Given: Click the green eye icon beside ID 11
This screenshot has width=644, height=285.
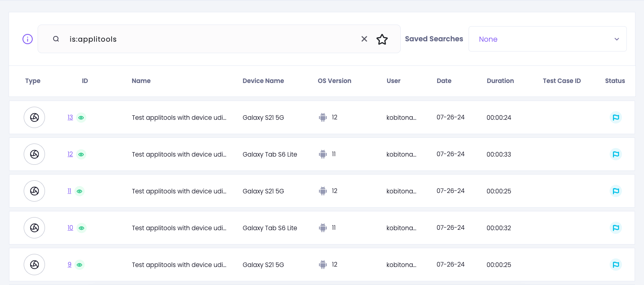Looking at the screenshot, I should coord(80,191).
